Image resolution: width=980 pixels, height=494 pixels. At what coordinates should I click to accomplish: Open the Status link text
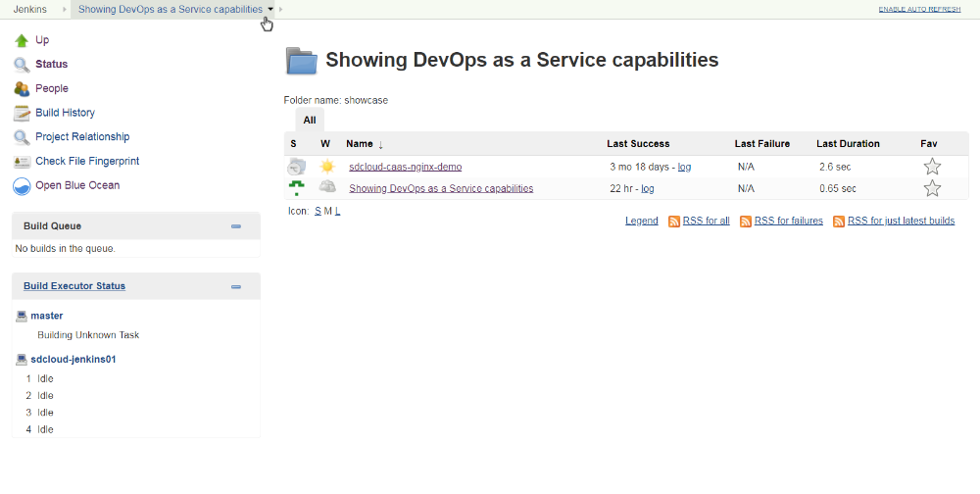click(51, 65)
